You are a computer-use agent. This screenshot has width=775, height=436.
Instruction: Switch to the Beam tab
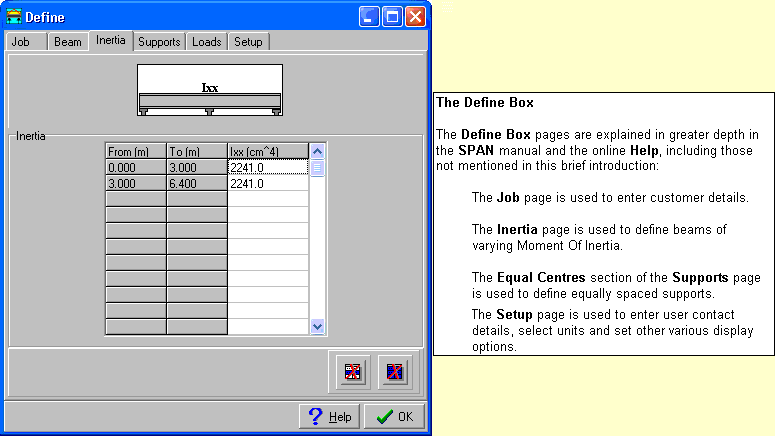(67, 42)
